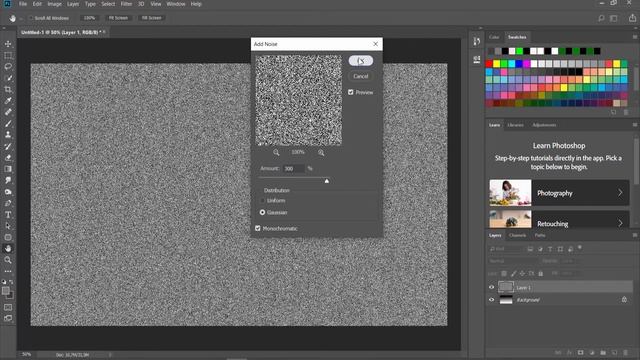Toggle the Preview checkbox in Add Noise

point(351,92)
